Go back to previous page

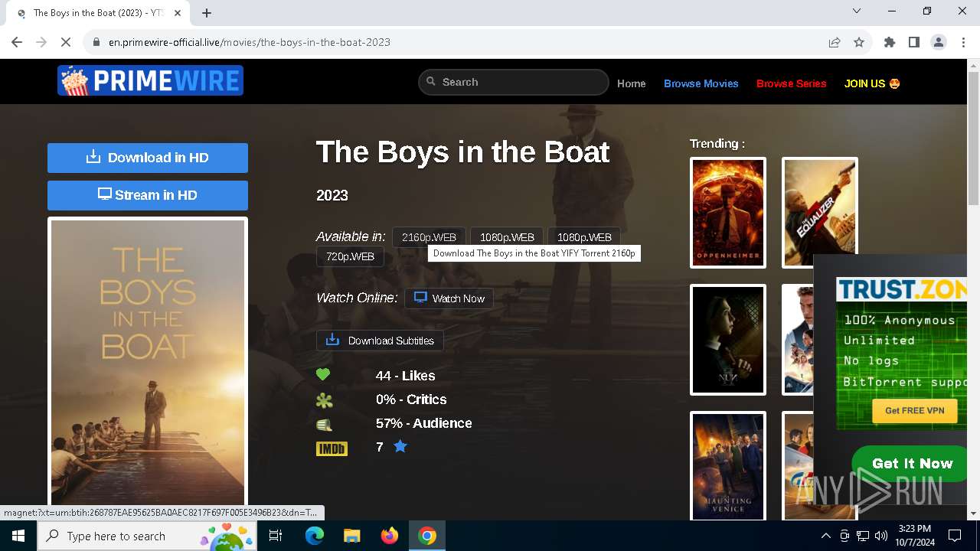point(17,42)
